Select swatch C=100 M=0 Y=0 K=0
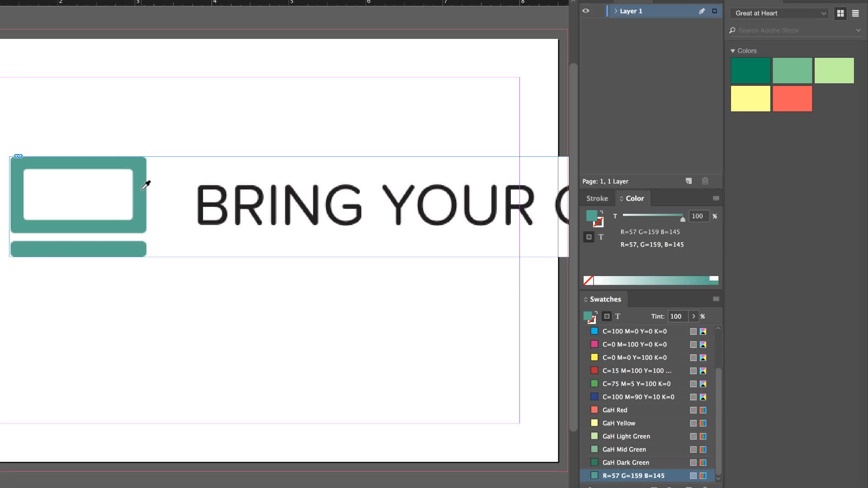The height and width of the screenshot is (488, 868). click(647, 331)
